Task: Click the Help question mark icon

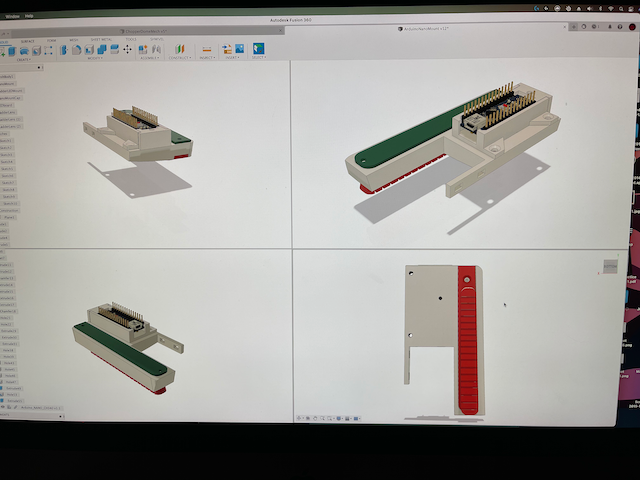Action: 620,27
